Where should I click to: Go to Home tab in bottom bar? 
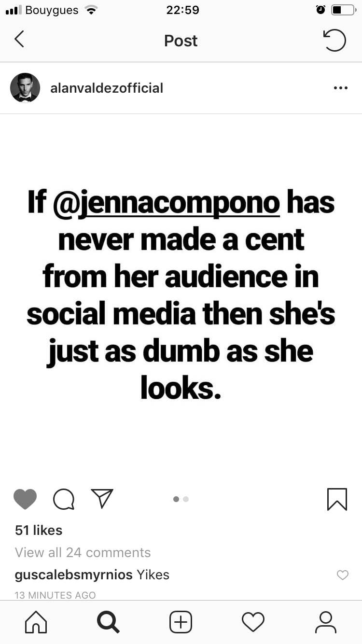[36, 622]
